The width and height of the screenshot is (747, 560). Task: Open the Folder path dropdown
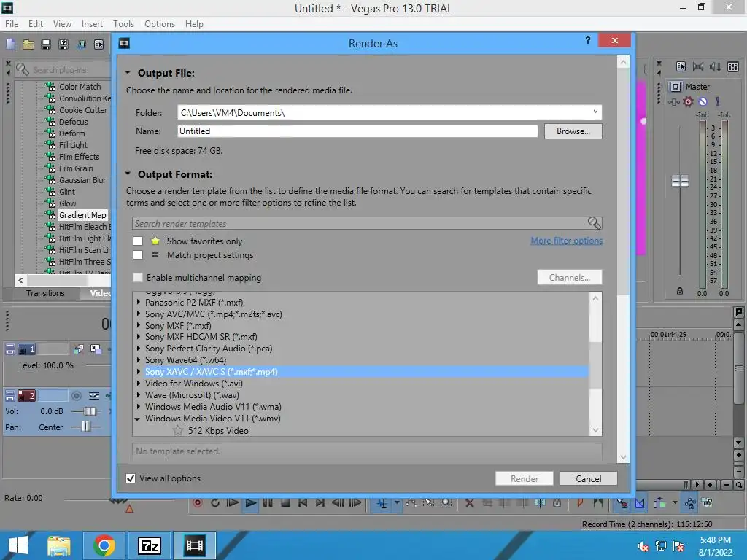(x=595, y=112)
